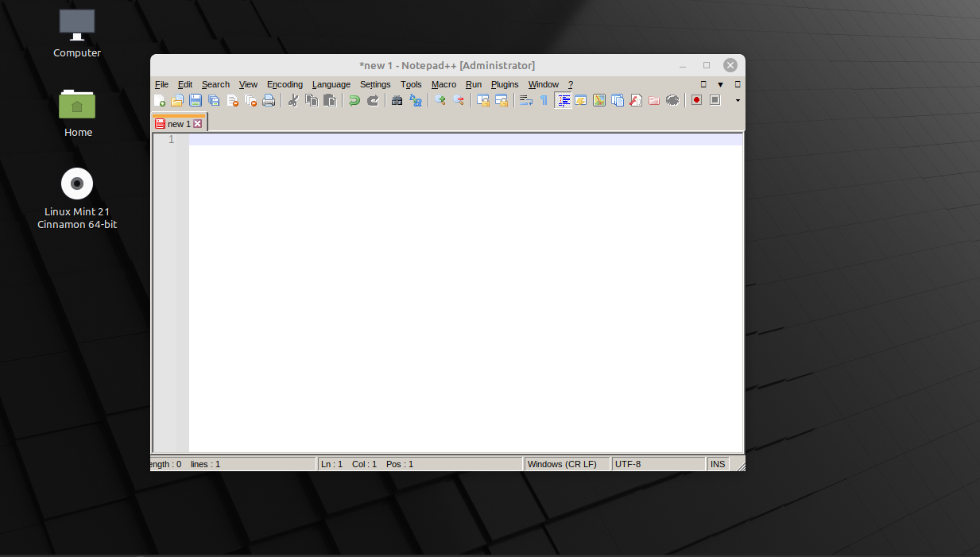This screenshot has width=980, height=557.
Task: Click the Print toolbar icon
Action: pos(269,100)
